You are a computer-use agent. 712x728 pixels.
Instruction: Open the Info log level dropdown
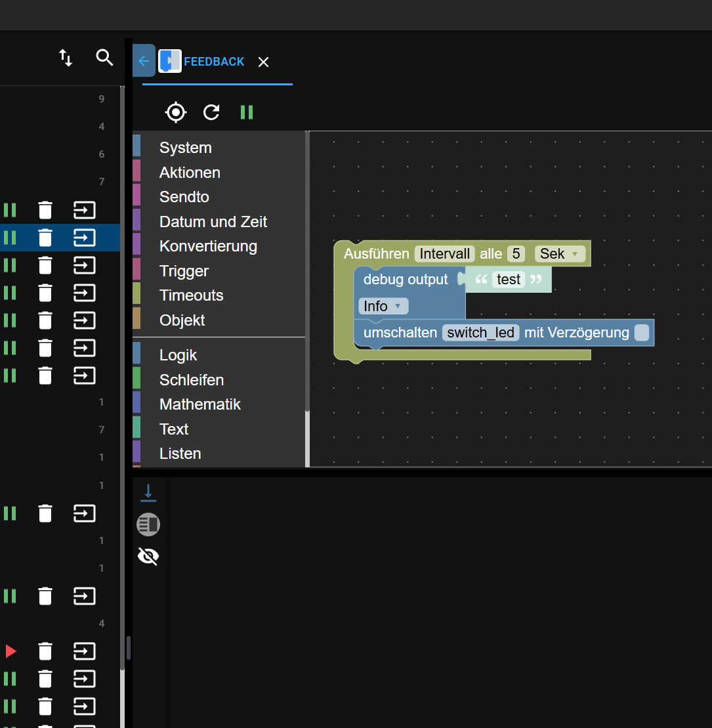pos(383,307)
